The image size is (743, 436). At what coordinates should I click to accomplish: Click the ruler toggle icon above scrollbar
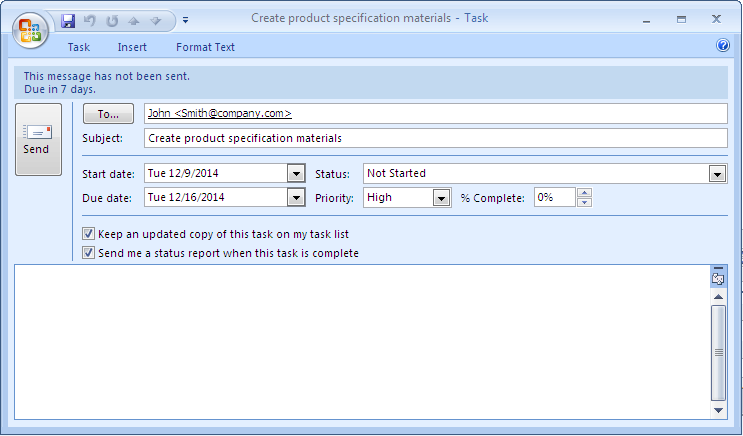[x=717, y=276]
